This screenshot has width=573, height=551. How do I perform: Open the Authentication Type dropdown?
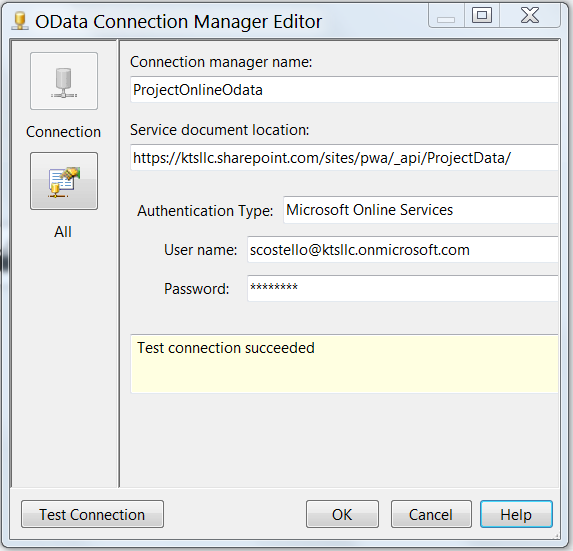tap(421, 210)
